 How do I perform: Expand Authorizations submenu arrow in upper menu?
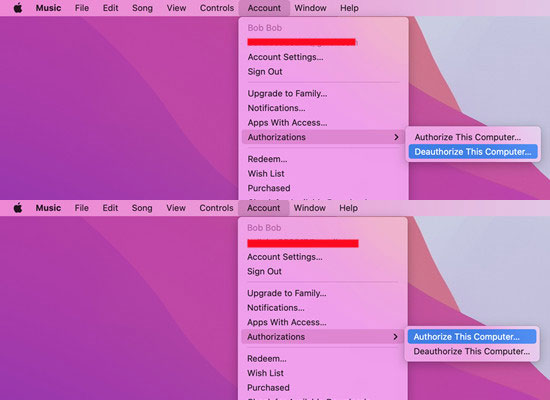point(396,137)
